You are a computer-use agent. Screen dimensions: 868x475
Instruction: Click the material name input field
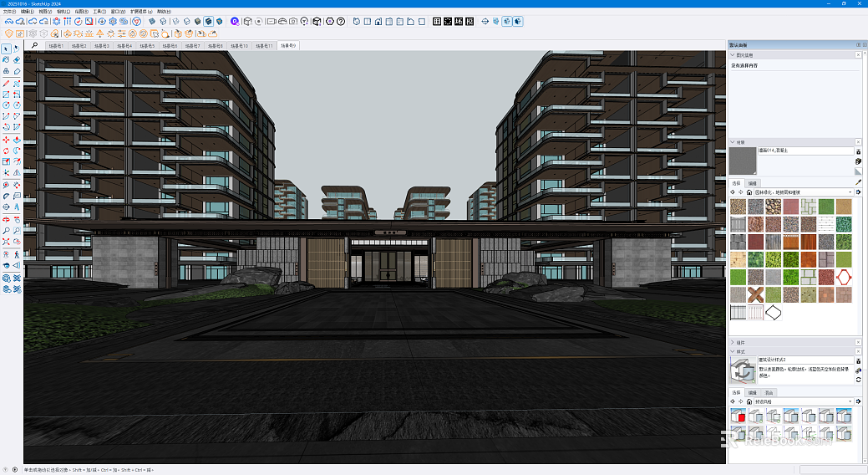pos(805,151)
